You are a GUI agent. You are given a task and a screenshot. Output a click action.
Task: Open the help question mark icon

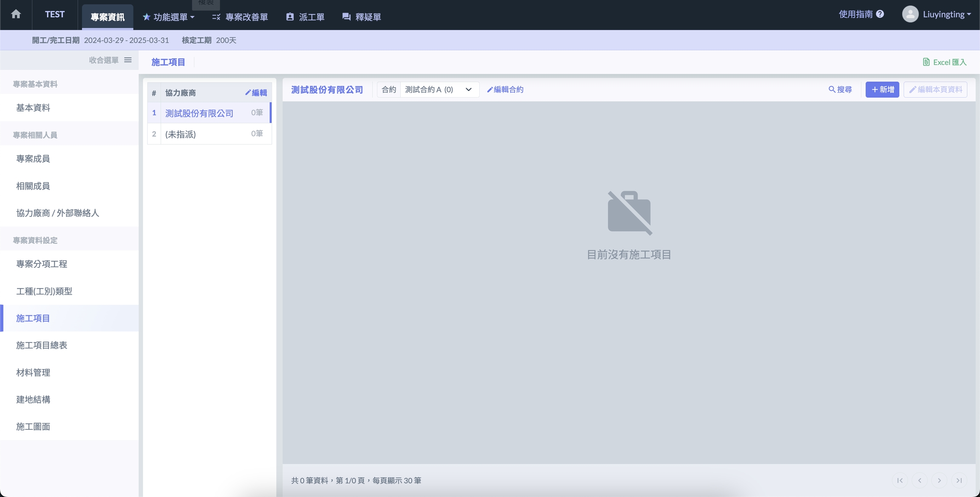[x=880, y=14]
